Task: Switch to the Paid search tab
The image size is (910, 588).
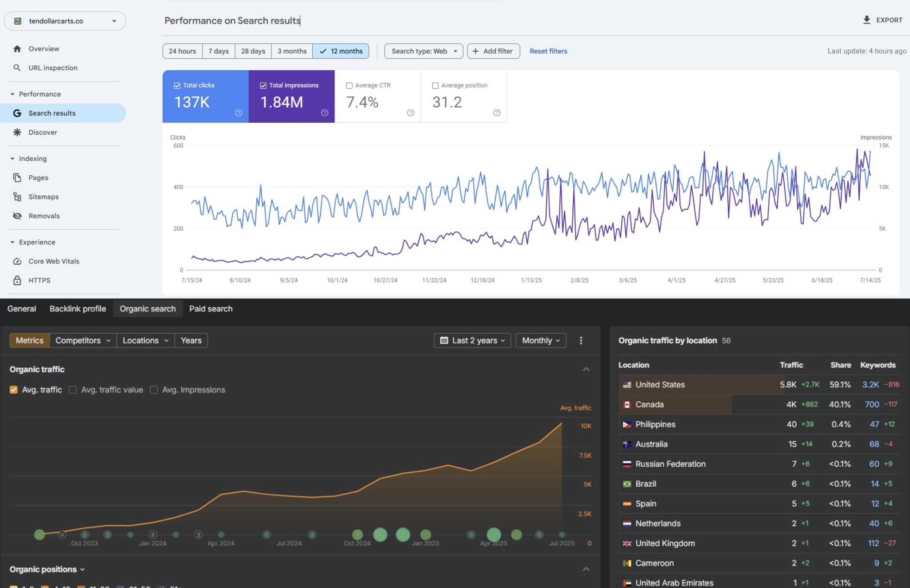Action: click(211, 308)
